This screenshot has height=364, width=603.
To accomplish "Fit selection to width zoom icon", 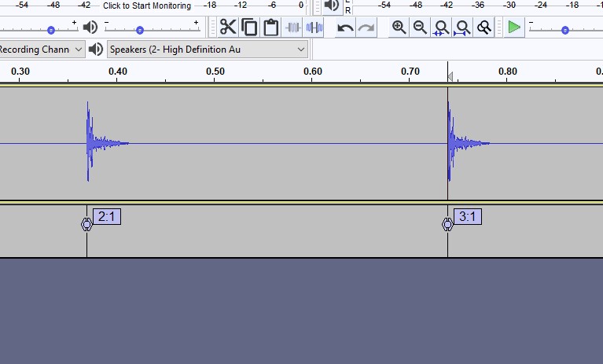I will click(x=442, y=28).
